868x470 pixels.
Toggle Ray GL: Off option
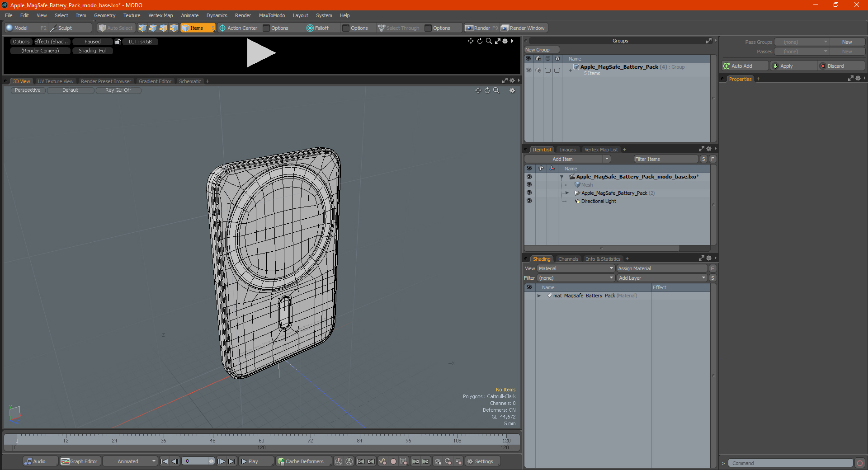(118, 90)
